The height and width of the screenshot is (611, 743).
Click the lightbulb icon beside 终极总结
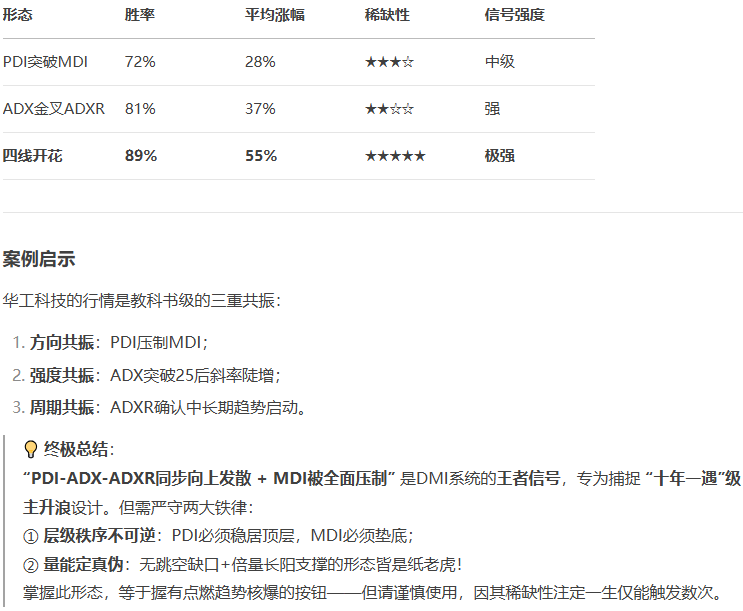31,449
